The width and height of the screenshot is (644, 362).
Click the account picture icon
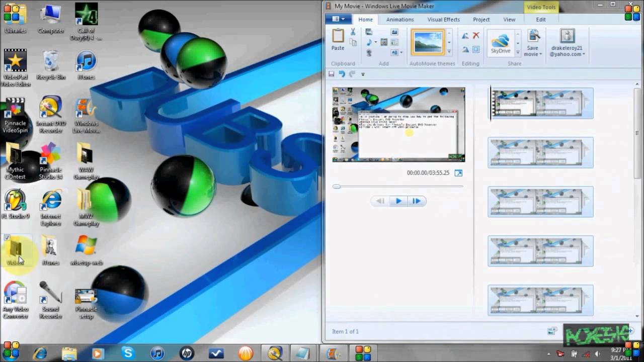coord(568,36)
